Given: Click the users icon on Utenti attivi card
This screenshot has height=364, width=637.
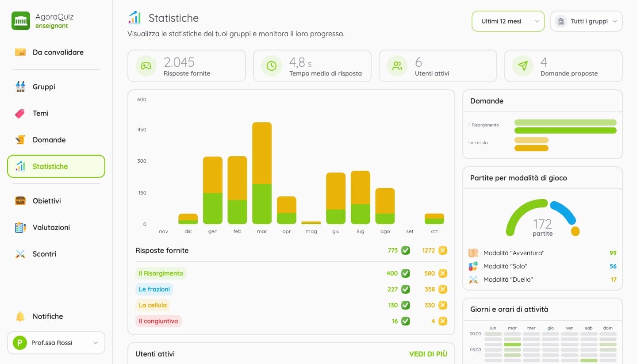Looking at the screenshot, I should (397, 66).
